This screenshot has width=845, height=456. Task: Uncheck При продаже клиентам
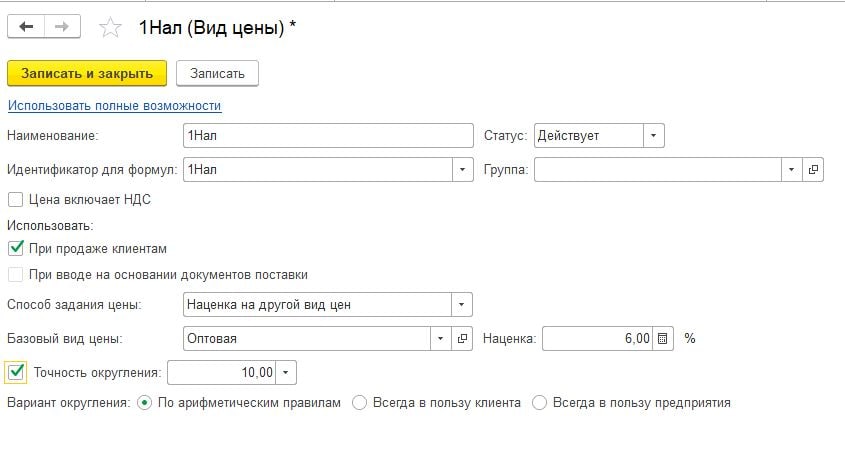[x=16, y=248]
